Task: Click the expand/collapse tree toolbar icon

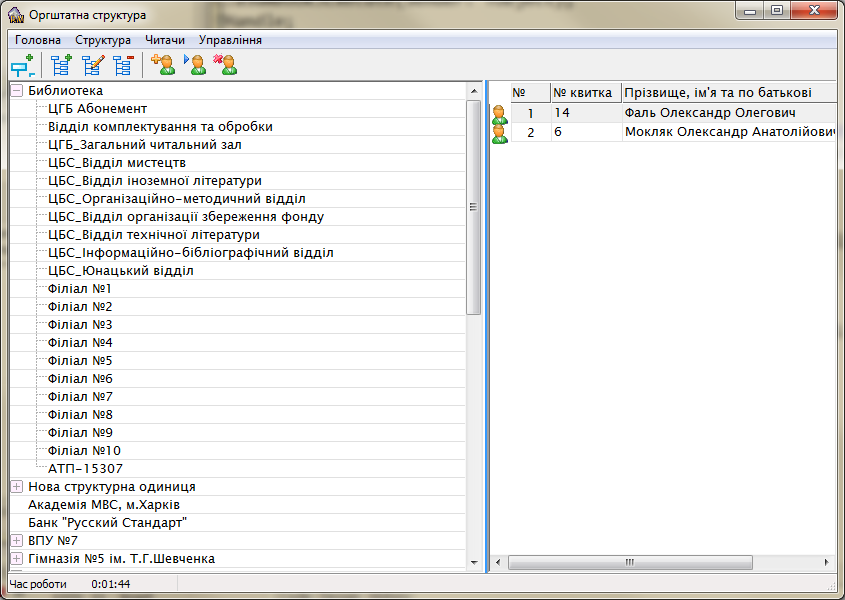Action: pos(22,67)
